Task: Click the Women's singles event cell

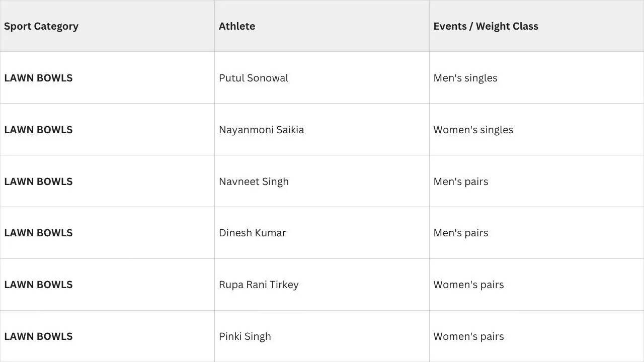Action: point(536,130)
